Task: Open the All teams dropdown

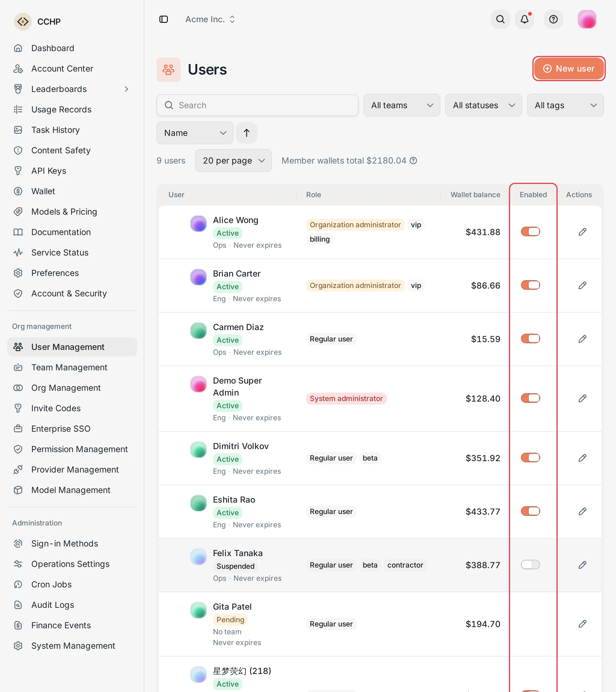Action: click(x=402, y=105)
